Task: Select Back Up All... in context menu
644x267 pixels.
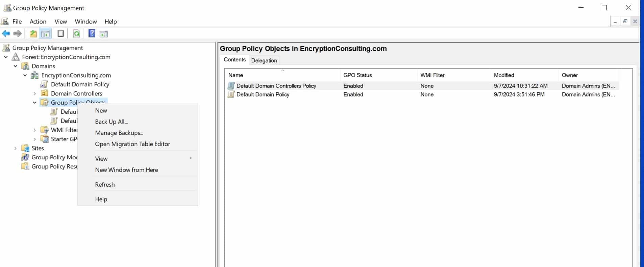Action: coord(111,122)
